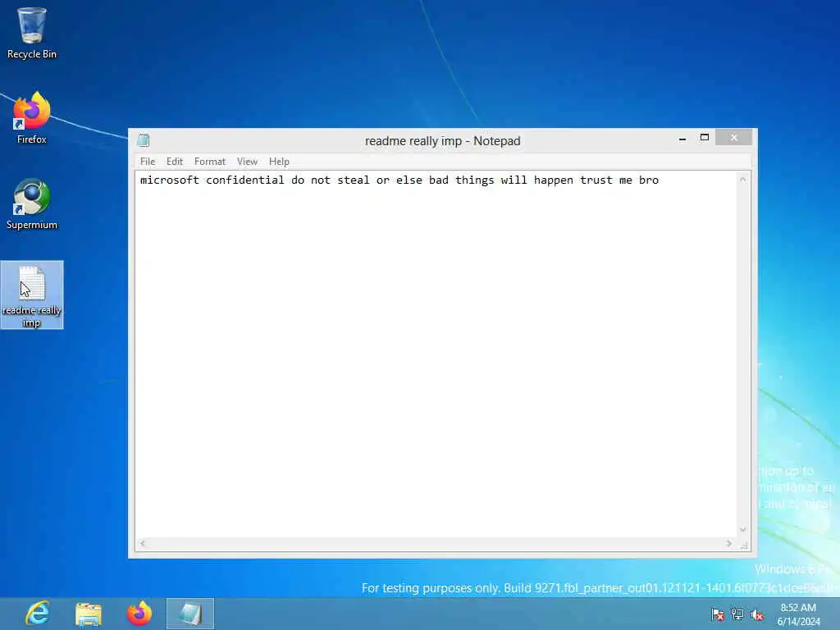Viewport: 840px width, 630px height.
Task: Close the Notepad window
Action: (x=733, y=138)
